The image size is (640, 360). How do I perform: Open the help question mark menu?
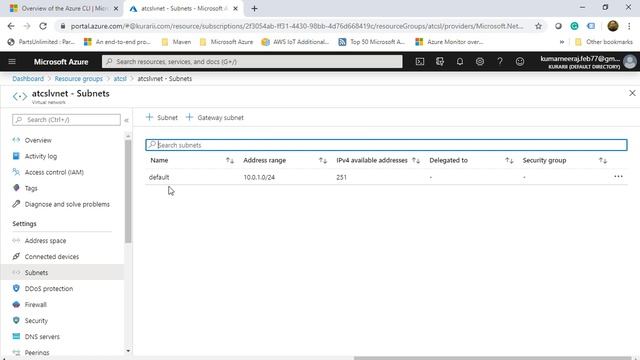[x=500, y=62]
